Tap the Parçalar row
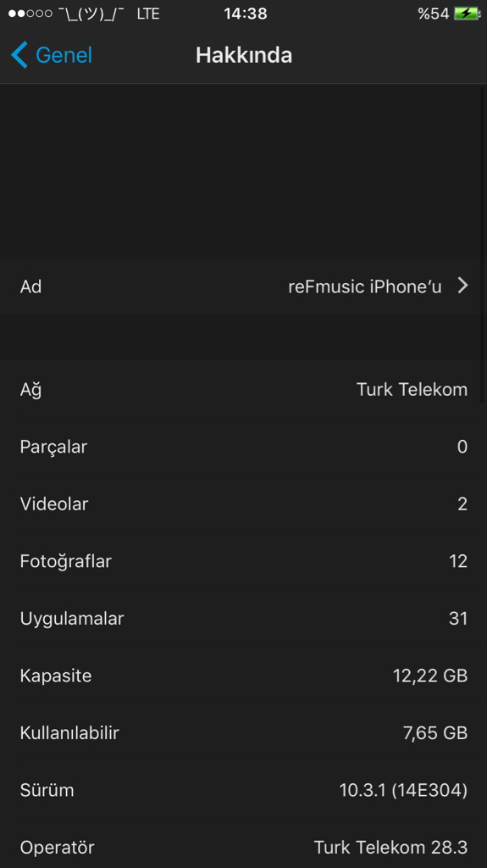The image size is (487, 868). tap(244, 447)
